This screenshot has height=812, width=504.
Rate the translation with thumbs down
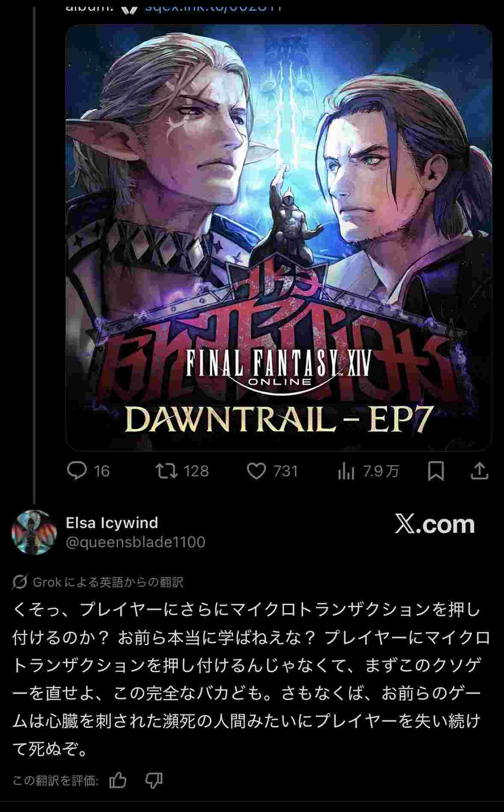(154, 780)
